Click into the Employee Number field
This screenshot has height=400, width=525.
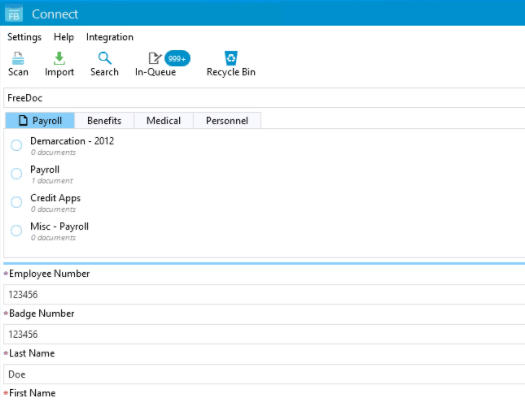point(264,295)
